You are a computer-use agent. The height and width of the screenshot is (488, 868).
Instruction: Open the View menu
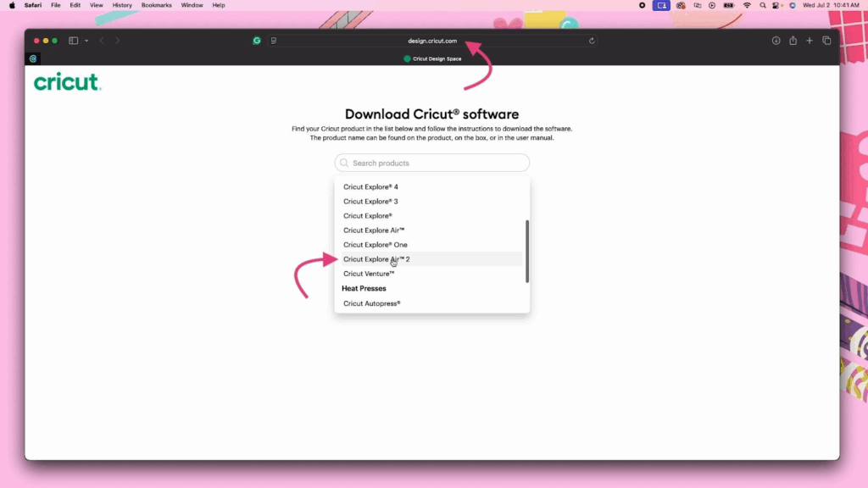(x=97, y=6)
